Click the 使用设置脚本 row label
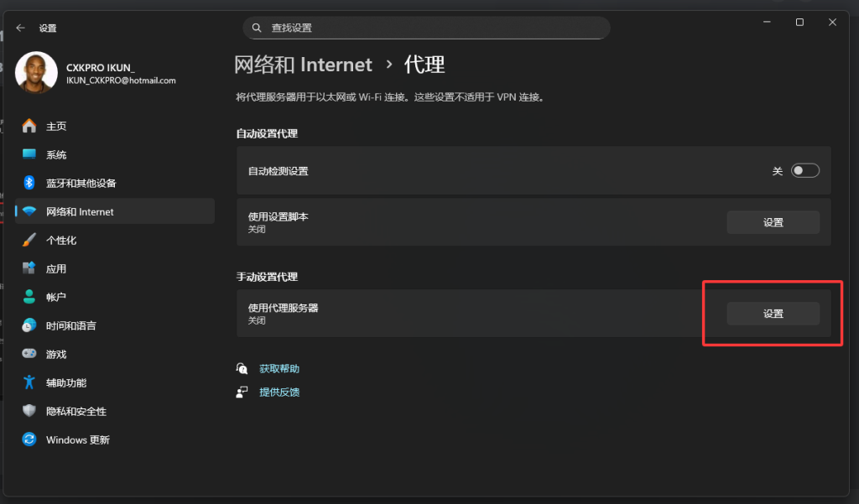 [278, 216]
